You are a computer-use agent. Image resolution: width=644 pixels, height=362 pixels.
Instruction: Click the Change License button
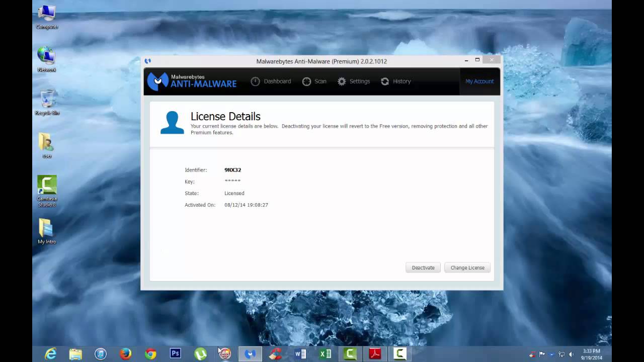click(467, 267)
